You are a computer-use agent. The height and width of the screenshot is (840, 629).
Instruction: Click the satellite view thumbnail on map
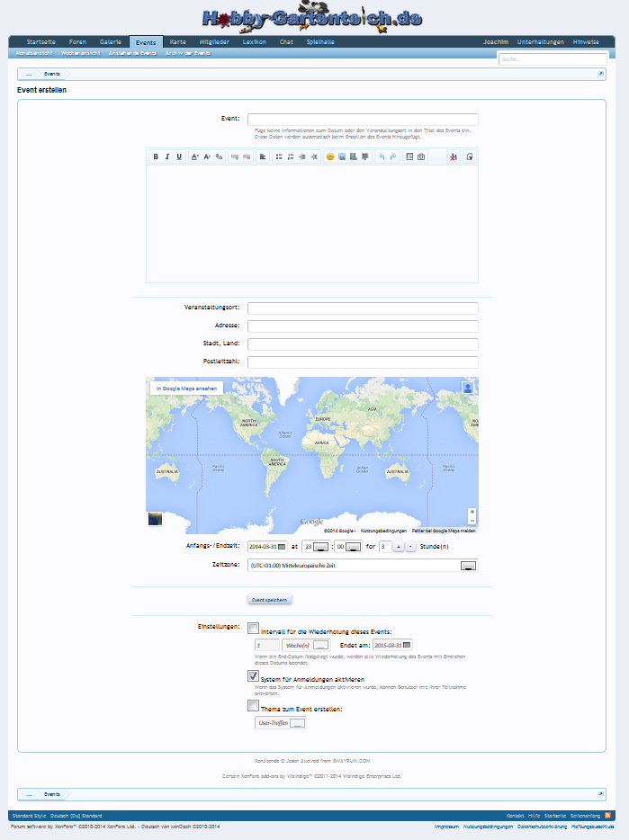click(155, 519)
